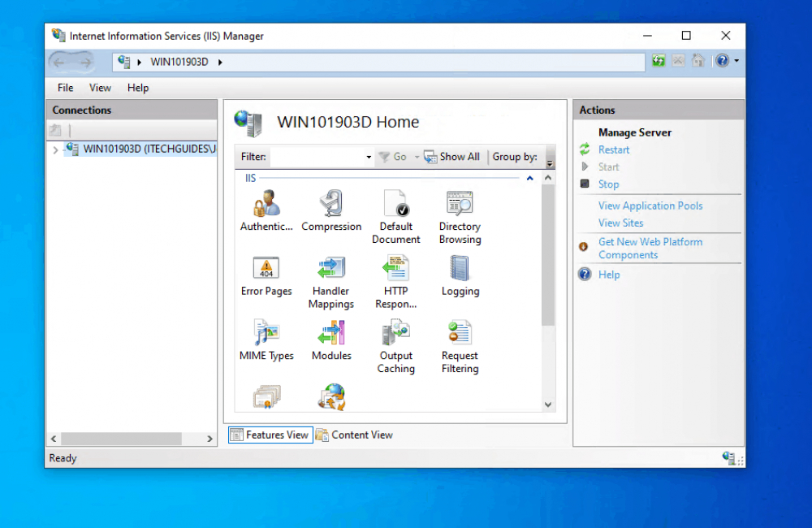Click the create connection icon in Connections pane

(55, 129)
